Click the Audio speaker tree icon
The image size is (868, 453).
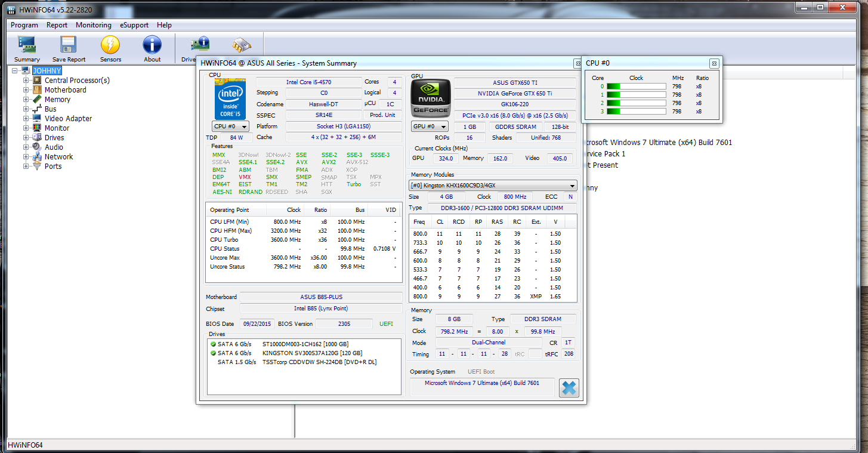click(37, 147)
